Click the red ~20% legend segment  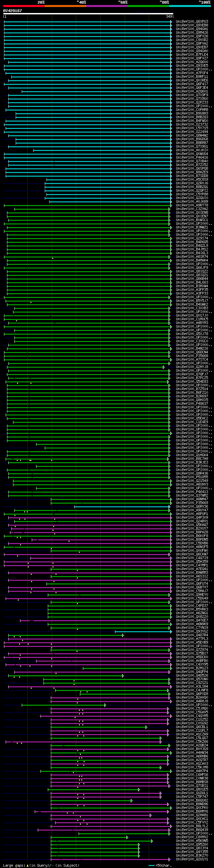click(x=24, y=6)
